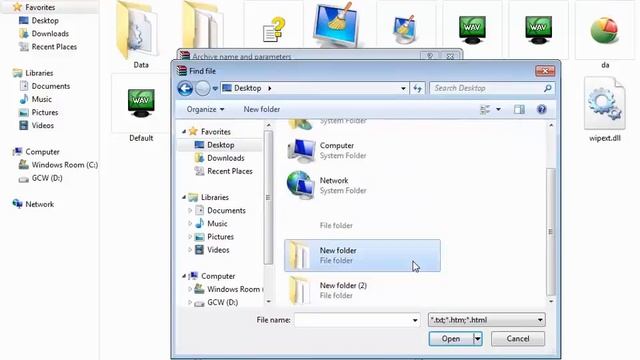Select Recent Places in dialog Favorites

pyautogui.click(x=229, y=171)
